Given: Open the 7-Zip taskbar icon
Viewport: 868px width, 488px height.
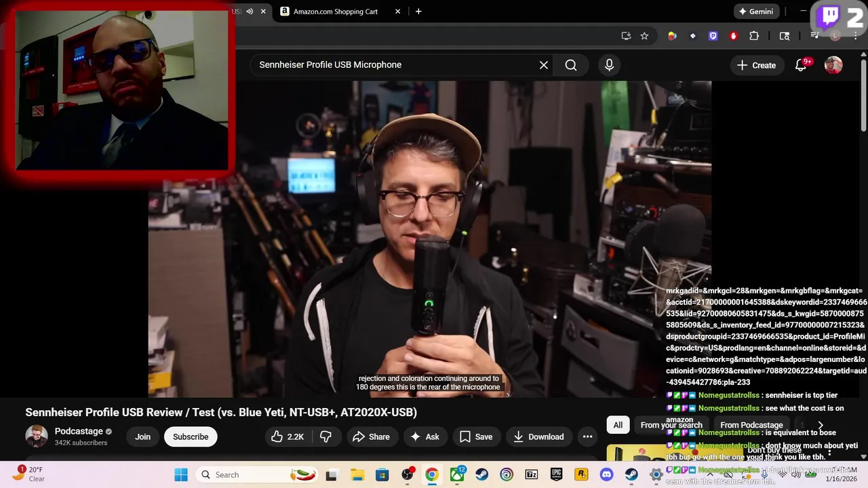Looking at the screenshot, I should 532,474.
